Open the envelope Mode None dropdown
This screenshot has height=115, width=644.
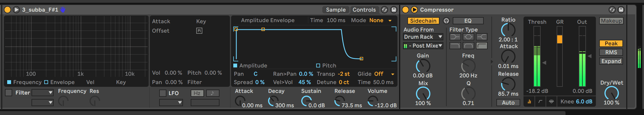pyautogui.click(x=380, y=20)
